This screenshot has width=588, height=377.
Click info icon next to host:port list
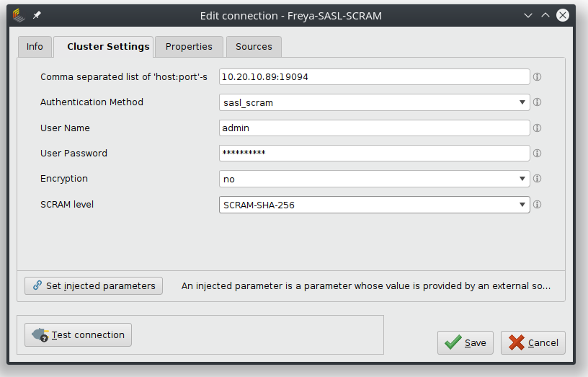537,77
